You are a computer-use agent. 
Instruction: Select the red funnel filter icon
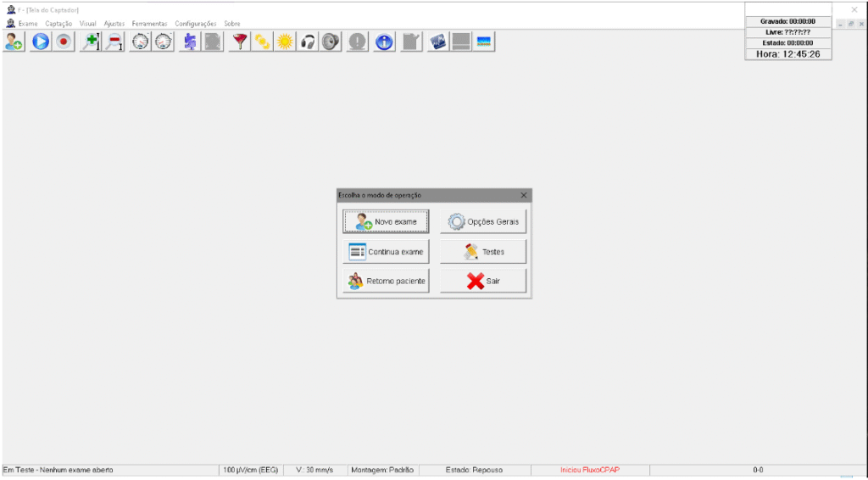click(x=240, y=42)
